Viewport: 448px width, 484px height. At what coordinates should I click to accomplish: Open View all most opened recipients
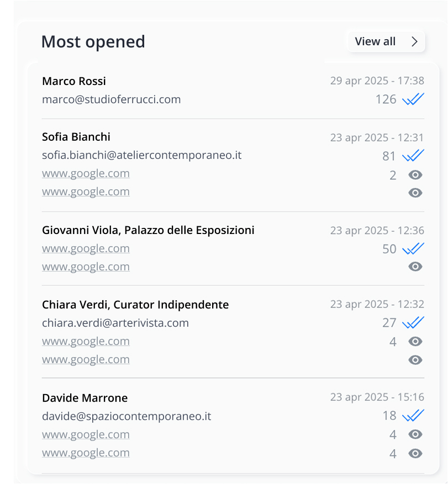(376, 41)
